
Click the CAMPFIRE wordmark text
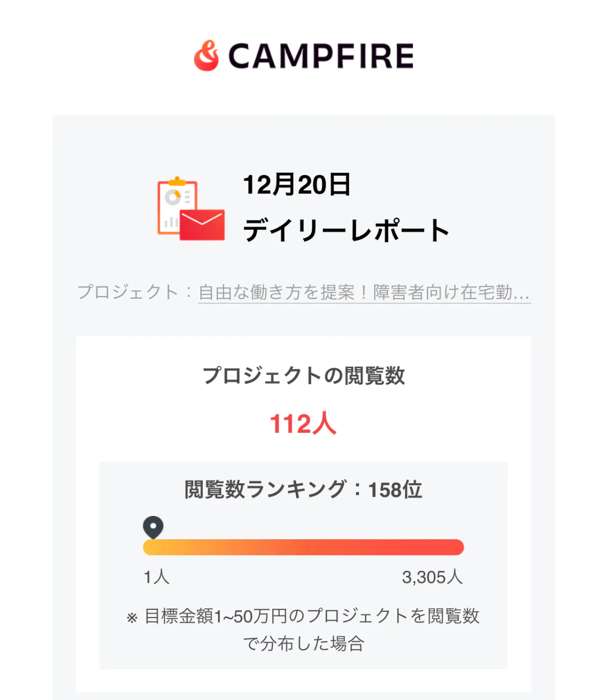click(321, 56)
